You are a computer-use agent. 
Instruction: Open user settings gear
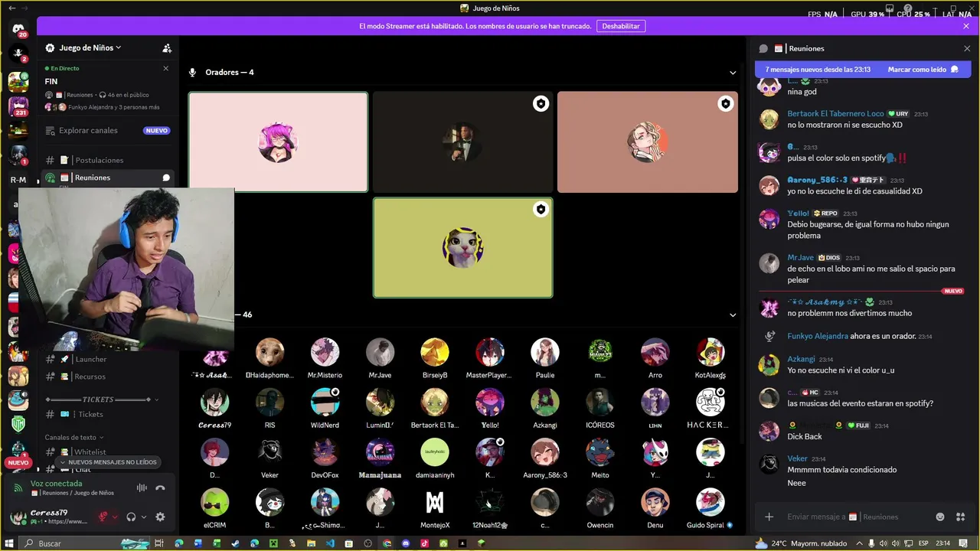point(160,517)
